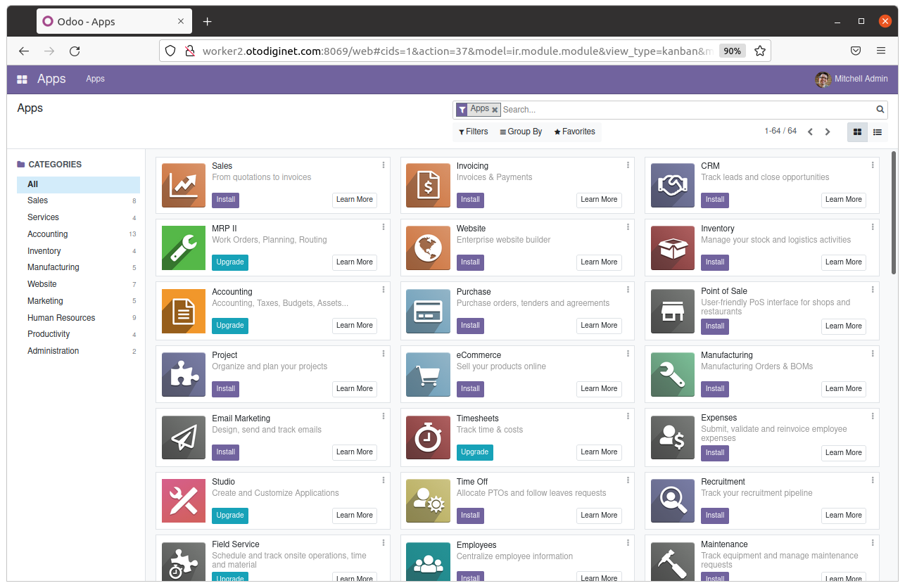Toggle the tracking protection shield icon
The height and width of the screenshot is (588, 905).
(169, 50)
